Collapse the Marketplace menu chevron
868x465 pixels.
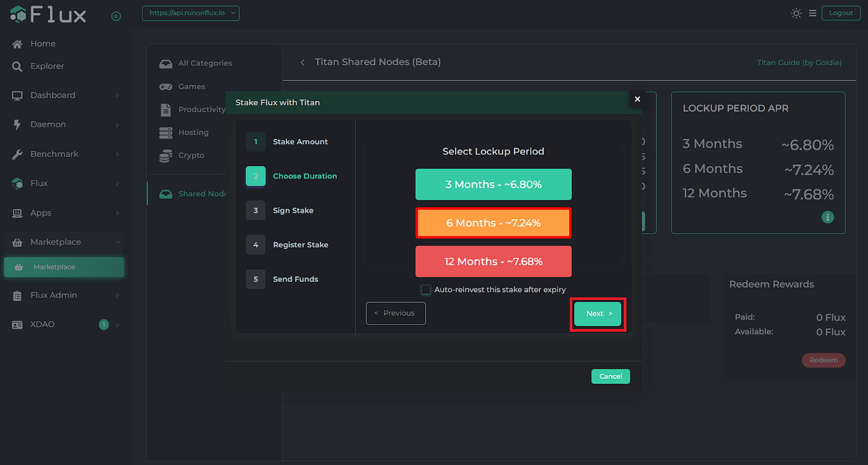[x=117, y=242]
